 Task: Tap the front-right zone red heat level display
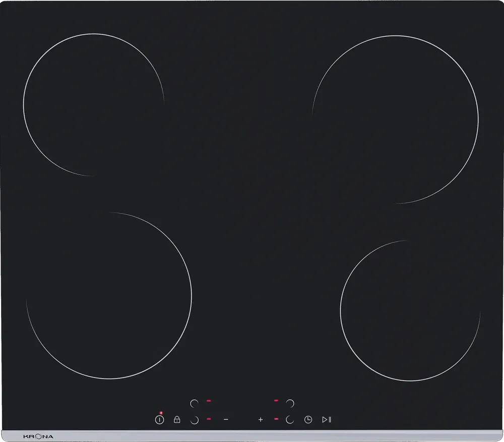(x=276, y=419)
